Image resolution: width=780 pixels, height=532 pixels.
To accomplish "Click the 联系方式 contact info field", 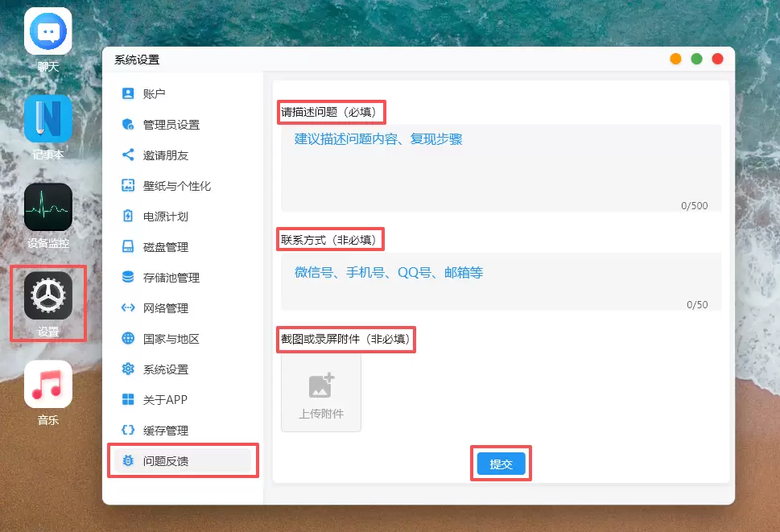I will 501,282.
